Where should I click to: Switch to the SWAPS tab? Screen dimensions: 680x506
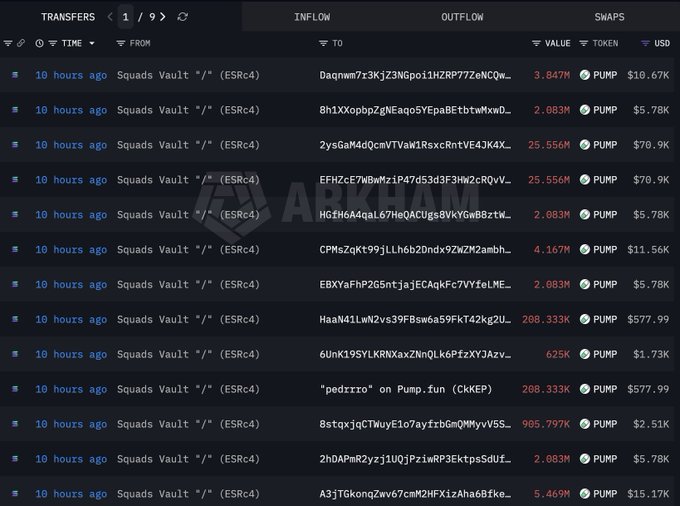(x=609, y=17)
